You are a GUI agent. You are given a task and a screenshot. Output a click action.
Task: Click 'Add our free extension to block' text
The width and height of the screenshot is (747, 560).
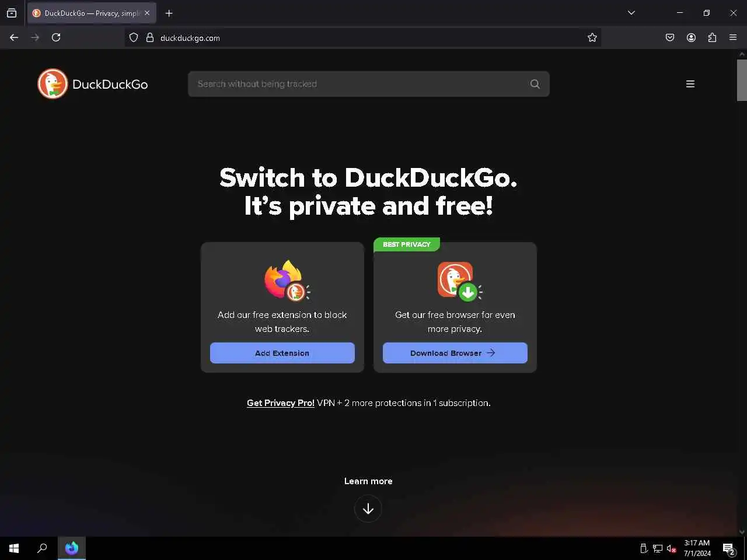(282, 315)
